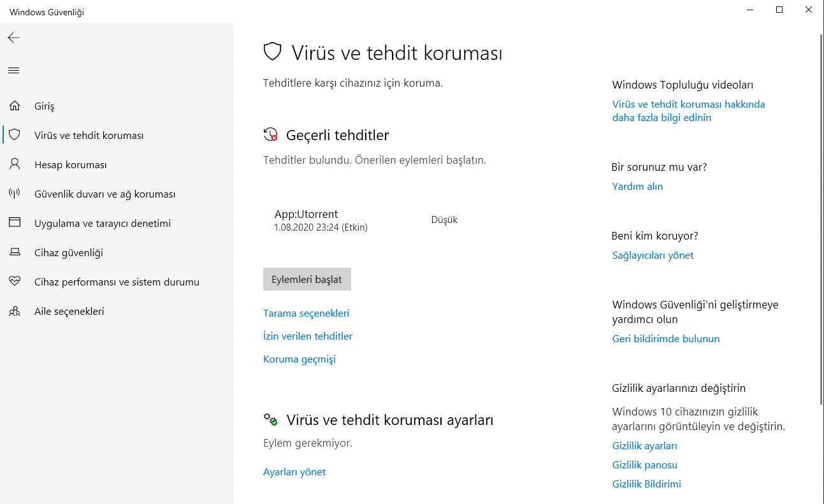Open Cihaz performansı ve sistem durumu

click(117, 282)
